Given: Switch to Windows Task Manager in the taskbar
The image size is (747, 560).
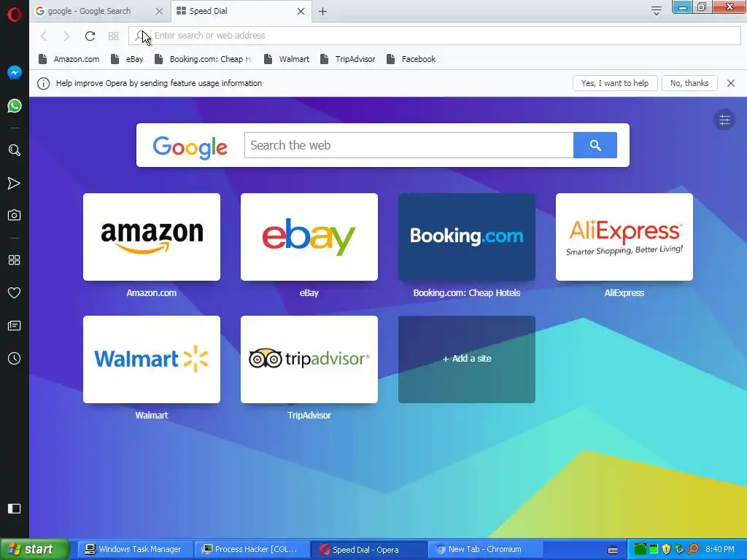Looking at the screenshot, I should 134,550.
